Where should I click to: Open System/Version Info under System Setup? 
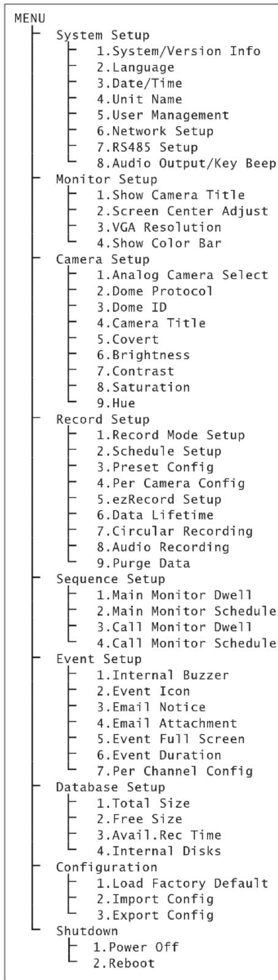178,51
